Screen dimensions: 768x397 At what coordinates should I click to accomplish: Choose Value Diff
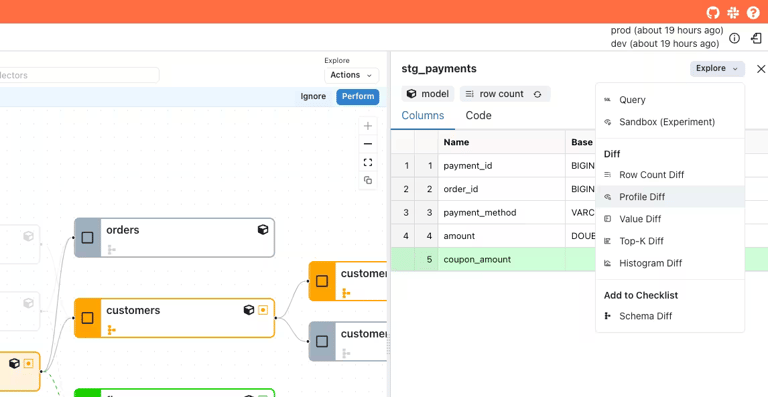pos(670,219)
